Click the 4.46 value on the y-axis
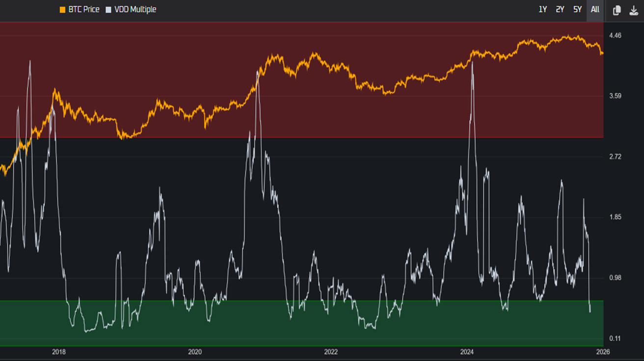This screenshot has height=361, width=644. tap(616, 35)
